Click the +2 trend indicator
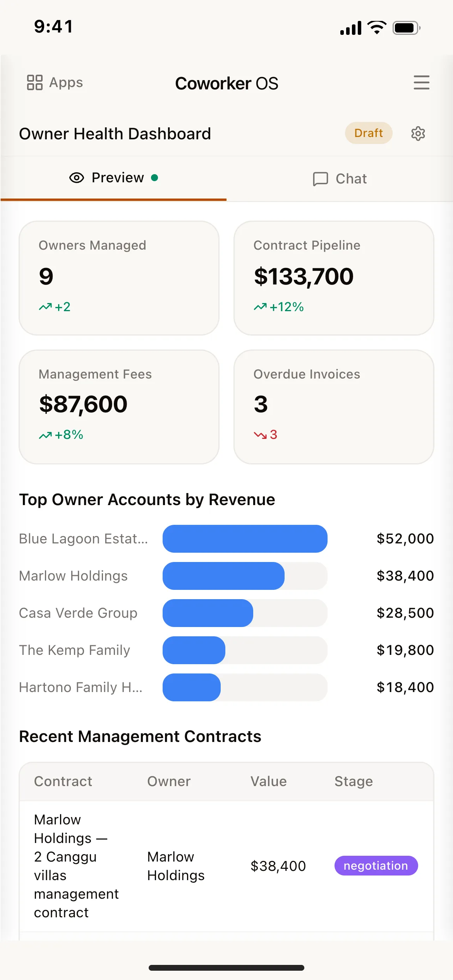Image resolution: width=453 pixels, height=980 pixels. pyautogui.click(x=55, y=307)
